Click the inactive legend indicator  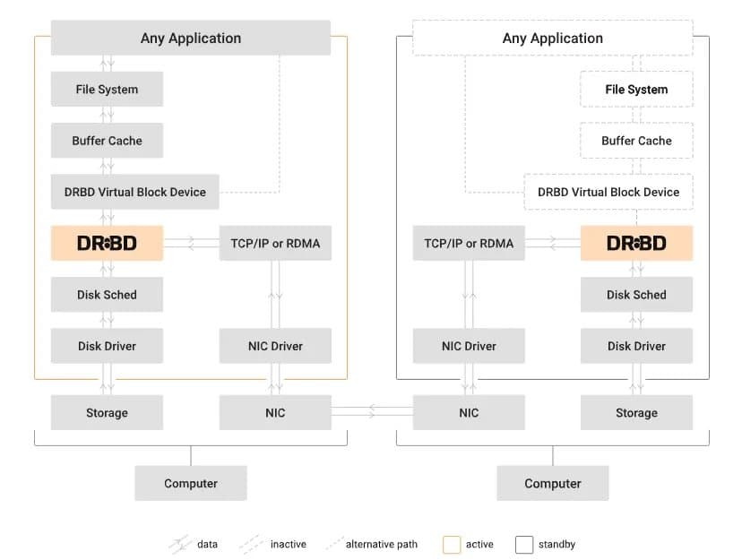[253, 544]
